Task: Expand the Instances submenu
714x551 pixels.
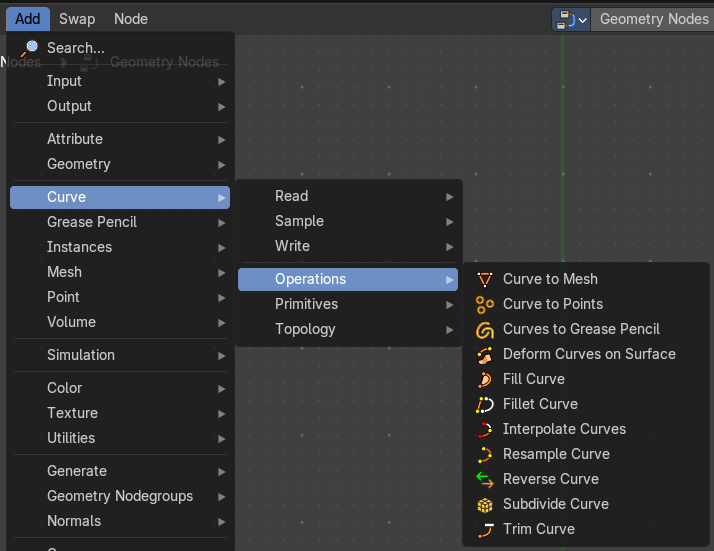Action: pyautogui.click(x=120, y=247)
